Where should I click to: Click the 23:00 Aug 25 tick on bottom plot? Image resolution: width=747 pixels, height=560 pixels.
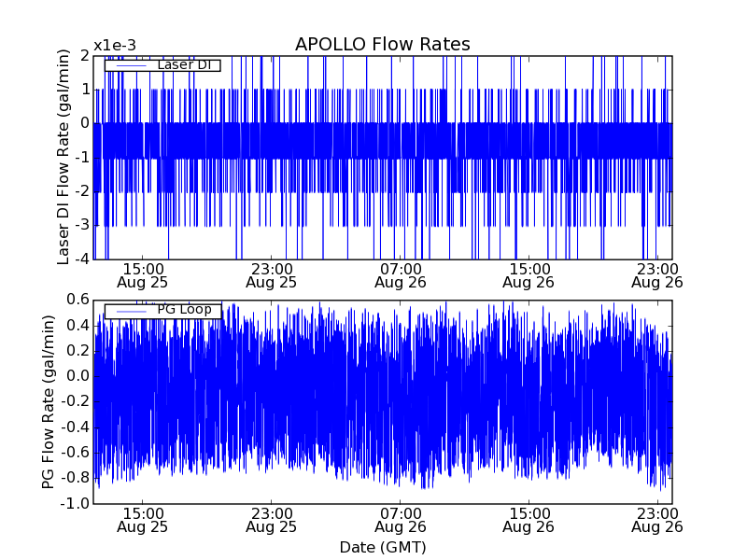coord(271,520)
